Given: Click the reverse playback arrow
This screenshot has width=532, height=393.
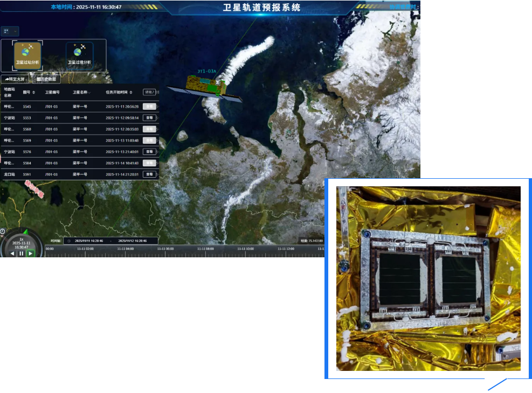Looking at the screenshot, I should tap(12, 253).
